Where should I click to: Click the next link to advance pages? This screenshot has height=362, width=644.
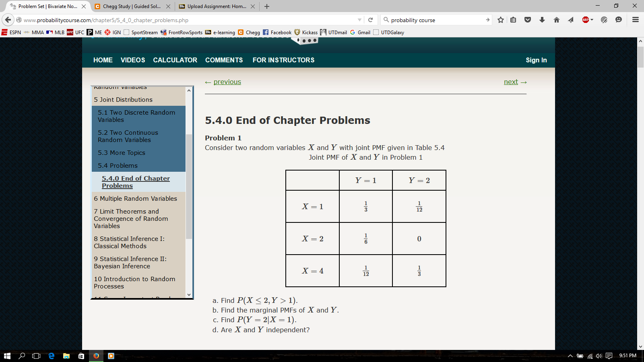[510, 82]
